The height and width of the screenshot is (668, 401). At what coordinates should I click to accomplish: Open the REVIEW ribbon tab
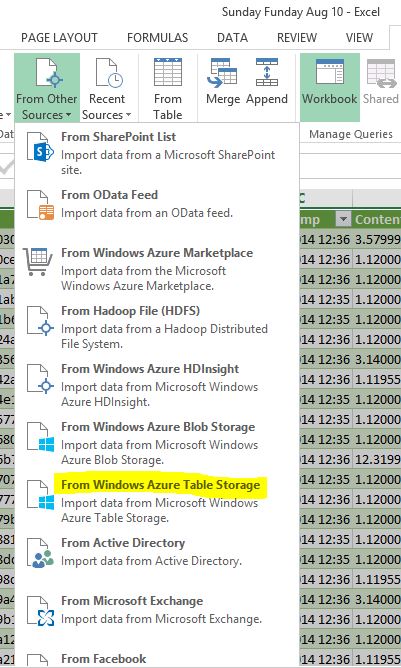[297, 37]
